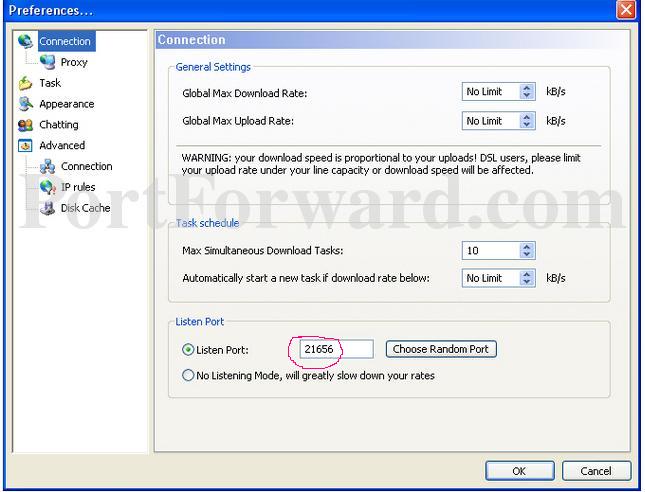Select the Listen Port radio button
645x492 pixels.
click(188, 350)
